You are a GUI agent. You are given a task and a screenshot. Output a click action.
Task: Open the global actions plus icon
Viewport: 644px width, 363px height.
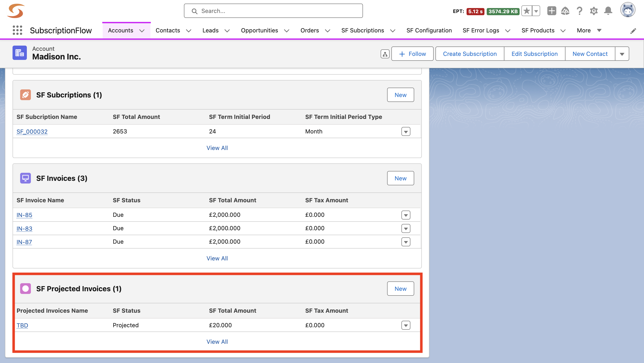point(552,11)
